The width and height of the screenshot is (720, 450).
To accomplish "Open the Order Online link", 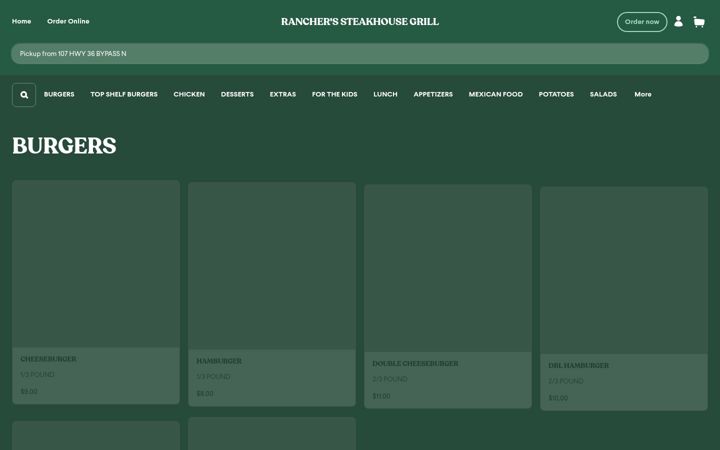I will [68, 22].
